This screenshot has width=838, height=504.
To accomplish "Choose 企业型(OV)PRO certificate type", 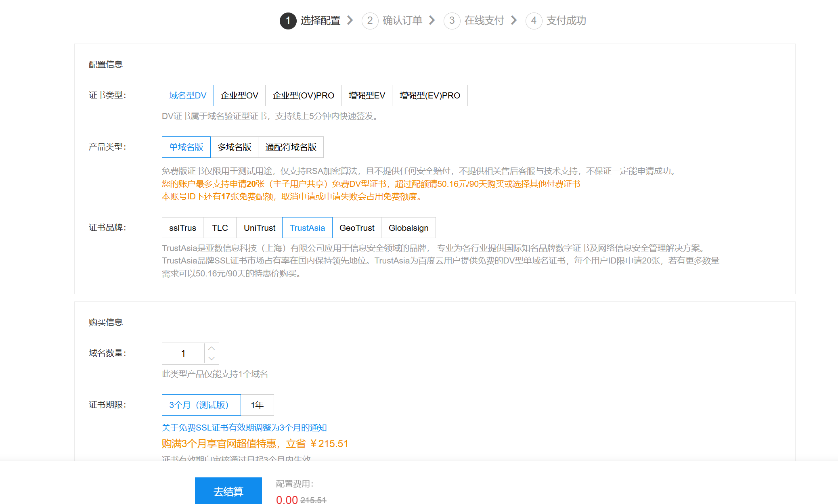I will coord(303,96).
